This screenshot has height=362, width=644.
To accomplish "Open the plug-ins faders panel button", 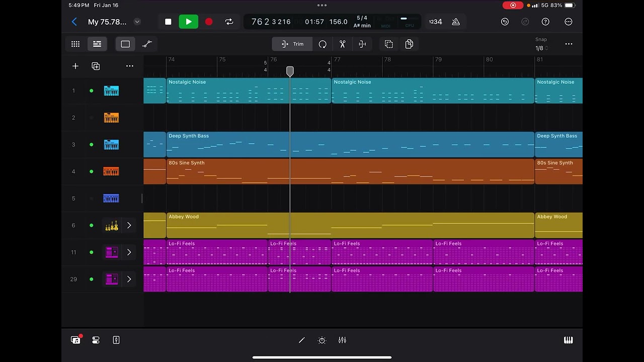I will (96, 340).
